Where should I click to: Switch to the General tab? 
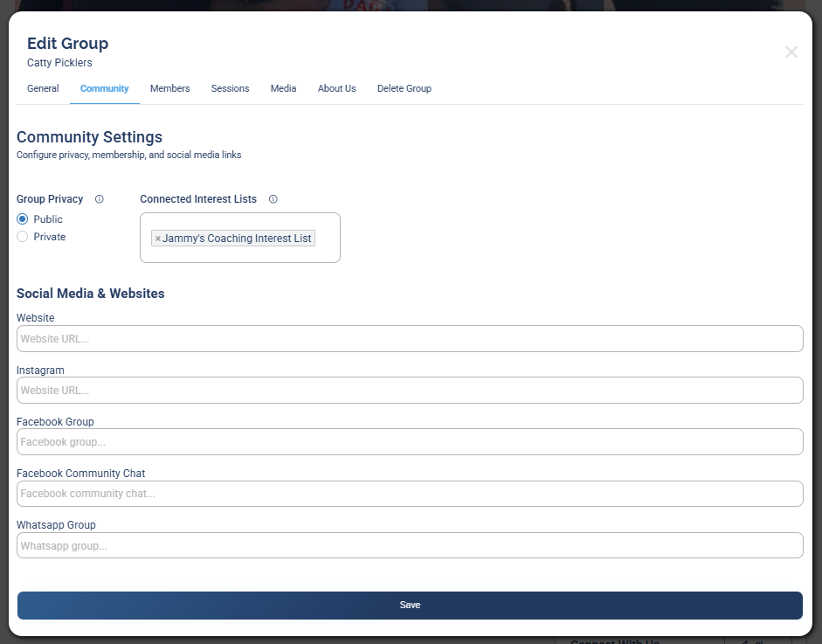[x=43, y=88]
